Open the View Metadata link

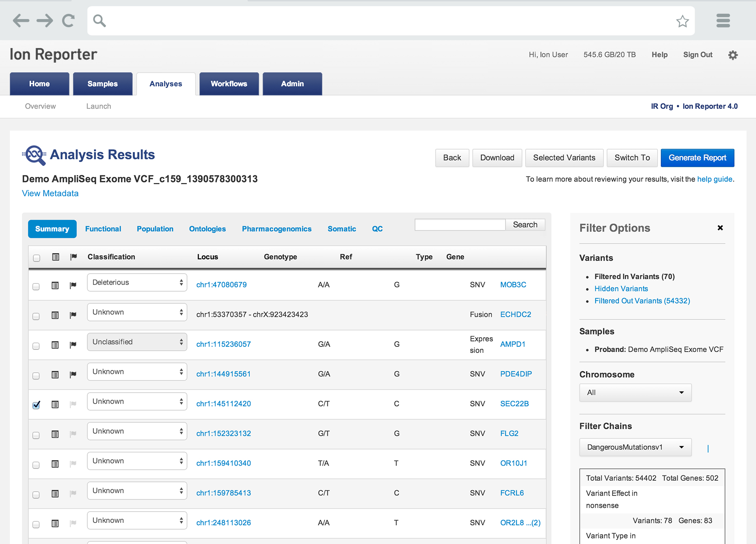[x=50, y=193]
